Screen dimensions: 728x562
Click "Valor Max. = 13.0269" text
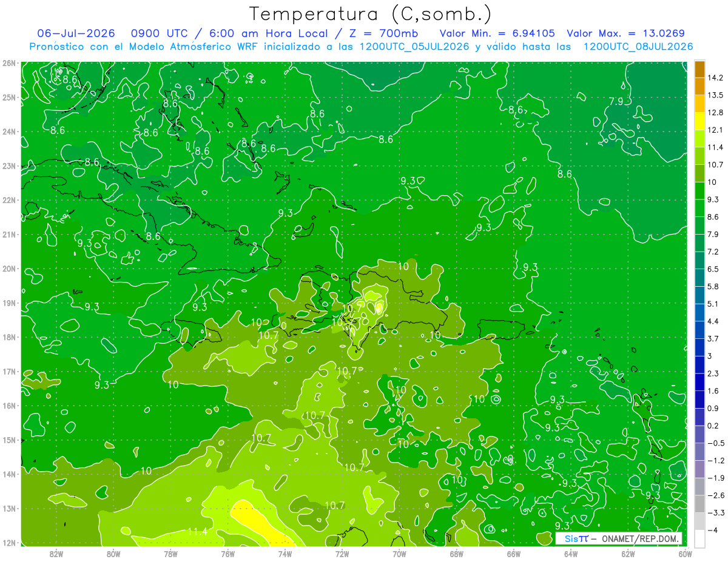(625, 33)
